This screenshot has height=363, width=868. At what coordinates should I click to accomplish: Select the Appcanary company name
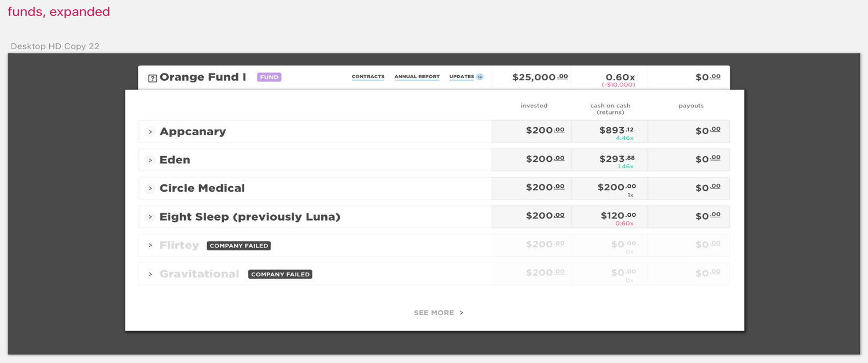click(x=193, y=131)
